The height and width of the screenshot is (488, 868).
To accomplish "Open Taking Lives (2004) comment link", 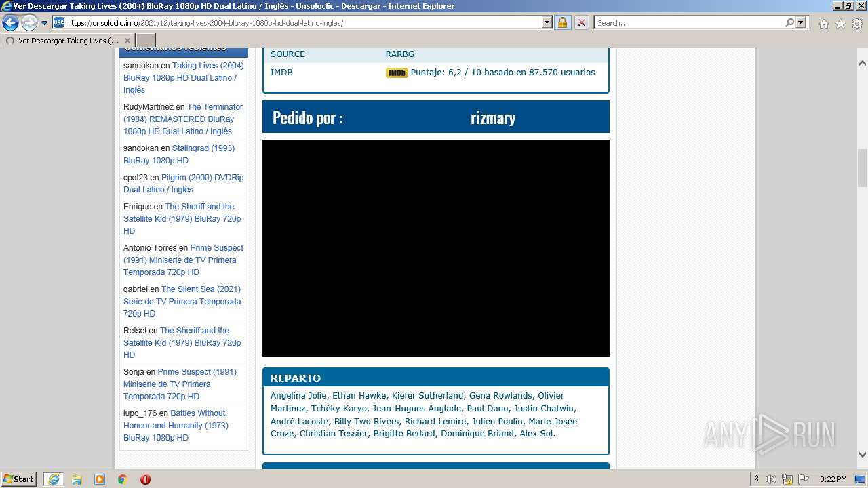I will click(x=183, y=78).
